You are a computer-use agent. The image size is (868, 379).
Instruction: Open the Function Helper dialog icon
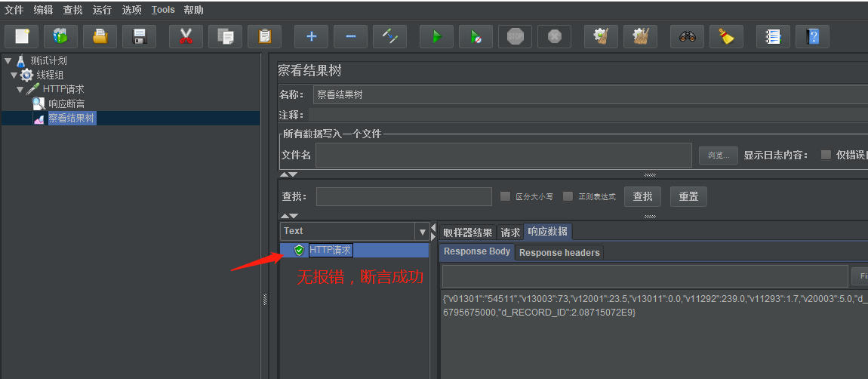point(774,36)
